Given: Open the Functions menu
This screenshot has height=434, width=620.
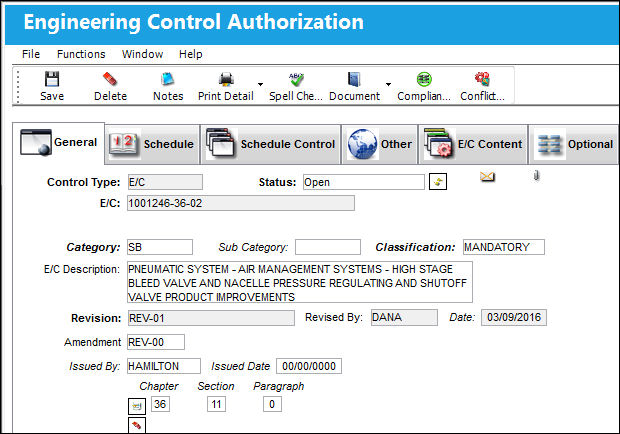Looking at the screenshot, I should [x=81, y=54].
